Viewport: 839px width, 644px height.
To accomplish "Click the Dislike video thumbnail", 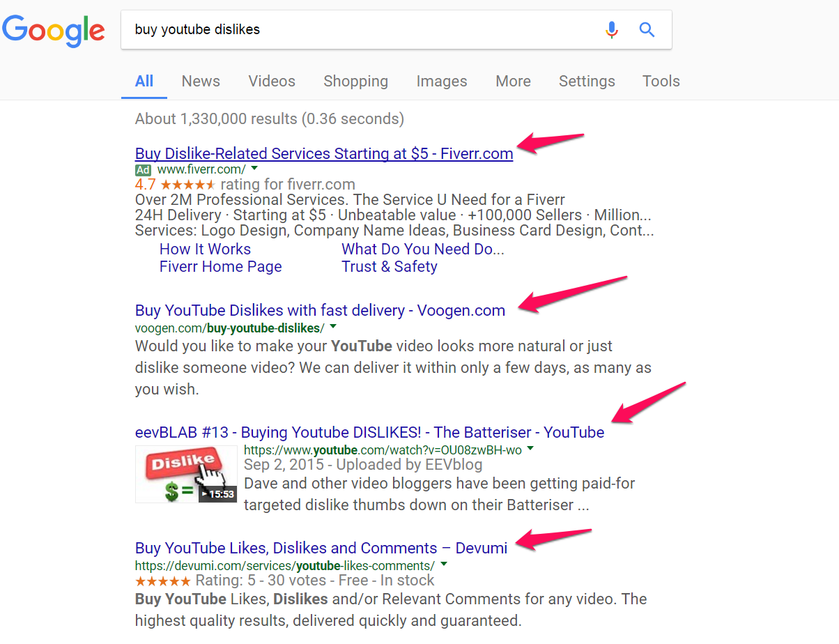I will click(186, 474).
